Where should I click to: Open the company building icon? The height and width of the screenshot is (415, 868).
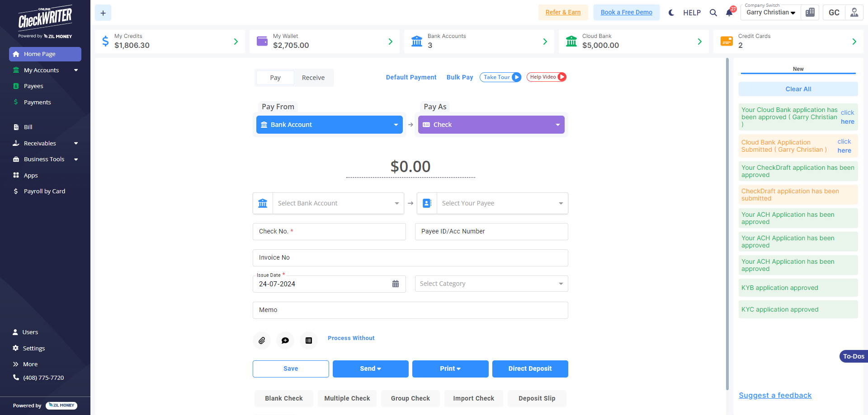click(x=810, y=13)
